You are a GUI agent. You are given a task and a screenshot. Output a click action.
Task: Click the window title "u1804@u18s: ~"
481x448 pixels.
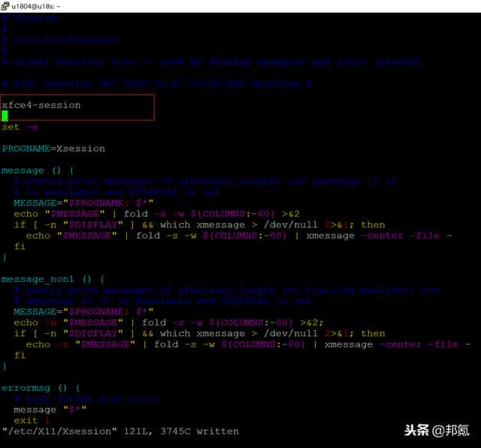pyautogui.click(x=36, y=6)
